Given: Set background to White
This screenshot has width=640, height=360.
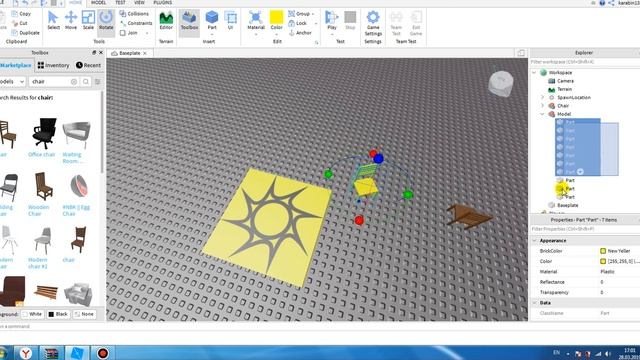Looking at the screenshot, I should click(32, 314).
